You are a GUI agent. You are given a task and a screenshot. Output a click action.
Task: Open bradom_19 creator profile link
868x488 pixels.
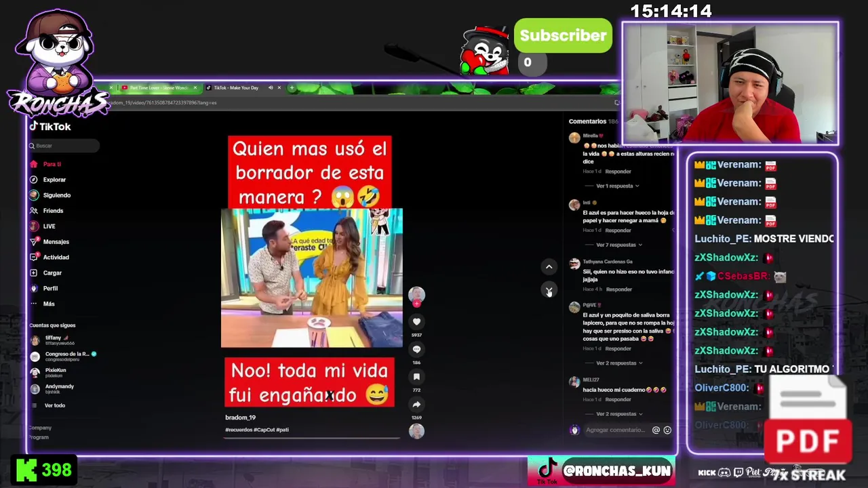240,418
